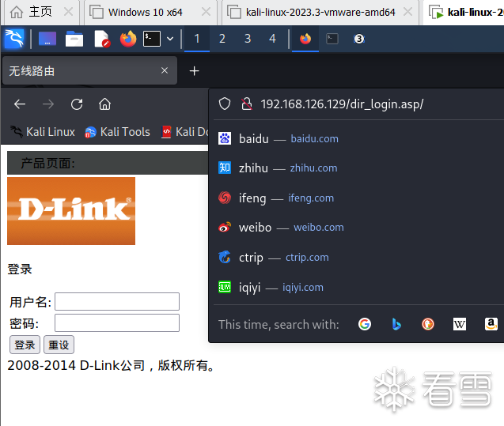This screenshot has height=426, width=504.
Task: Open the Kali Tools bookmark
Action: tap(117, 132)
